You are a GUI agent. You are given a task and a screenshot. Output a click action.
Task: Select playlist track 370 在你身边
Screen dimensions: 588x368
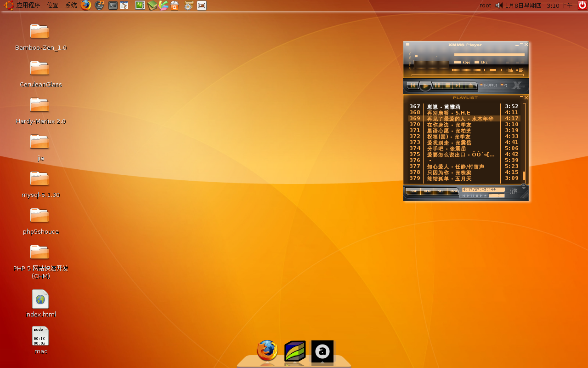click(464, 125)
